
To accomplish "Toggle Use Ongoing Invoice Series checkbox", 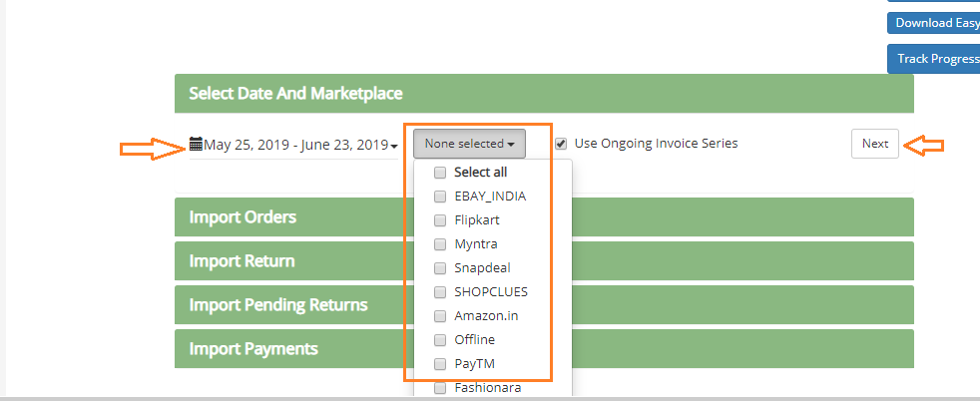I will click(x=561, y=144).
